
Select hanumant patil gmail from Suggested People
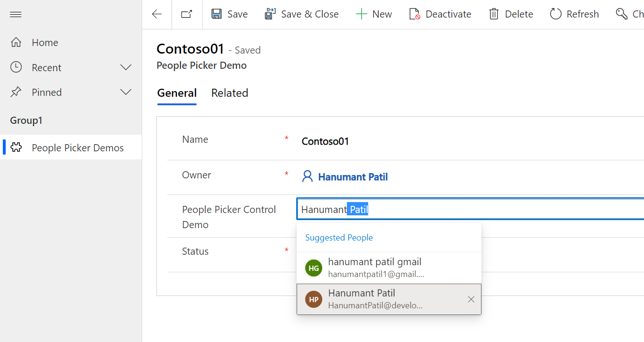point(375,267)
